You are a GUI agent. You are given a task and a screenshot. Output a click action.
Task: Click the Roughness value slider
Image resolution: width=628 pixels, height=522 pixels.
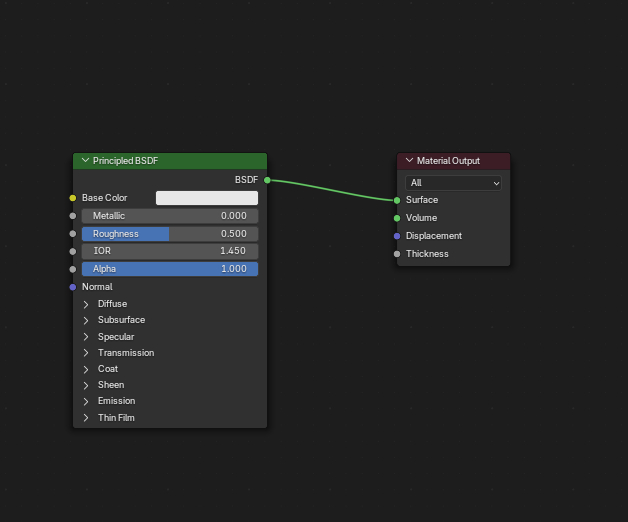pos(170,234)
